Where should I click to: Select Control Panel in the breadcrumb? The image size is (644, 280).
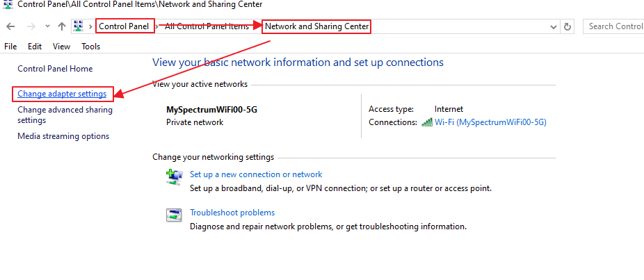coord(124,26)
